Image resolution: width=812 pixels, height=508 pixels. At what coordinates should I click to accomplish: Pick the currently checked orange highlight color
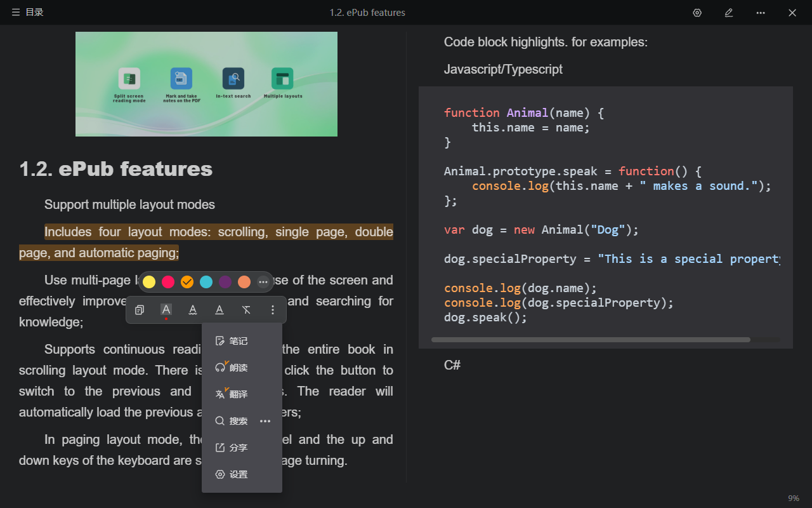pyautogui.click(x=187, y=282)
